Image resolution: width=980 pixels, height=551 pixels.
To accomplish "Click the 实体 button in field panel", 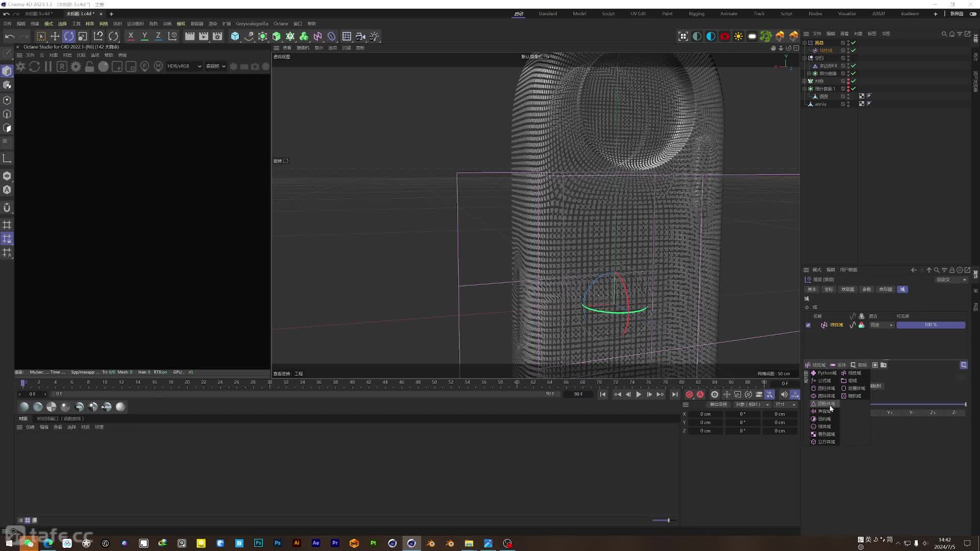I will click(838, 365).
